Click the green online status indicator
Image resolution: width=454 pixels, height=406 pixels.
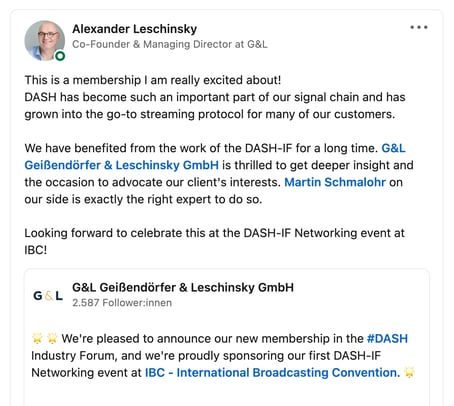[x=60, y=56]
